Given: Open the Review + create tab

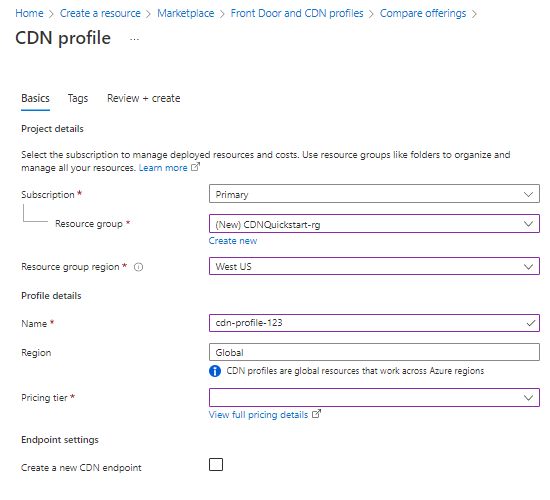Looking at the screenshot, I should [143, 99].
